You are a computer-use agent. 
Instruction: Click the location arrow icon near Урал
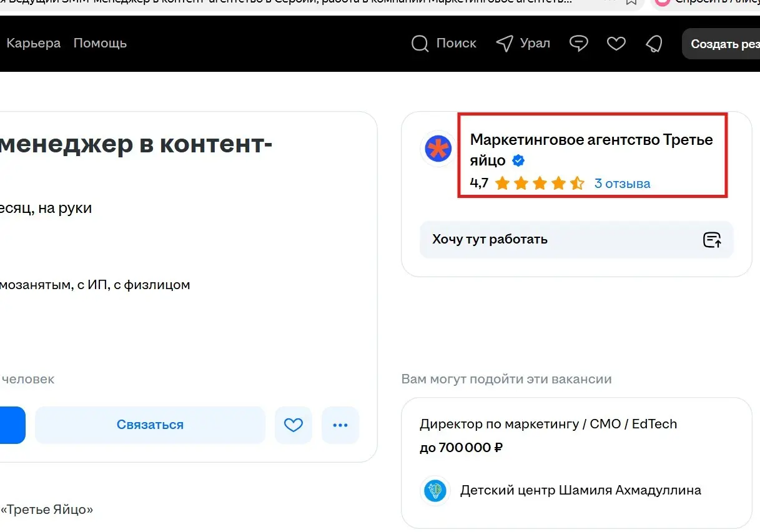coord(505,43)
